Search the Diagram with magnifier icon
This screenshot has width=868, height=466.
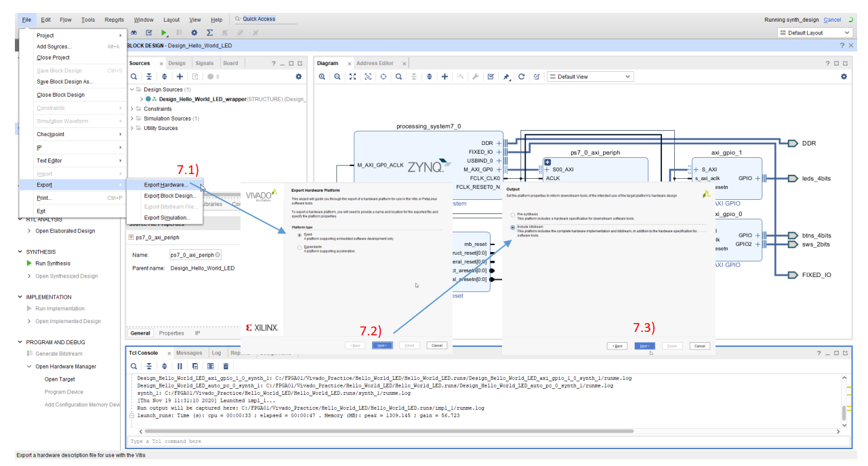click(x=399, y=77)
